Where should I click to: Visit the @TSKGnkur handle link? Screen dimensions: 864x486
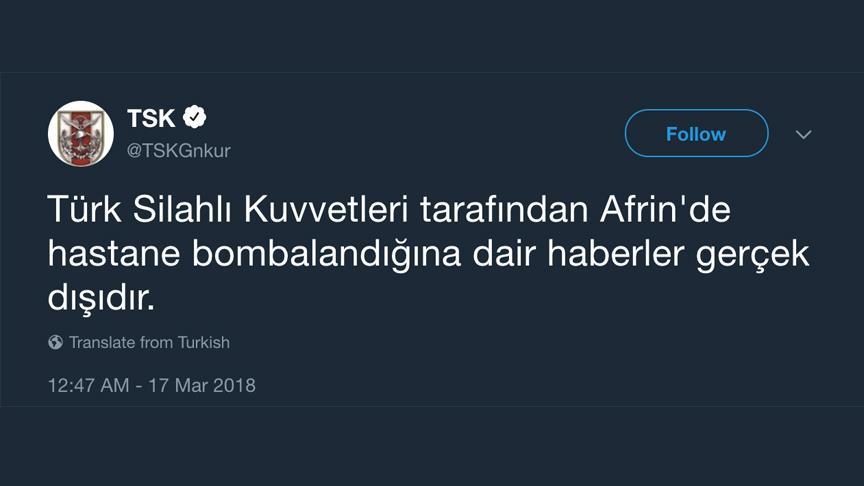(x=179, y=150)
